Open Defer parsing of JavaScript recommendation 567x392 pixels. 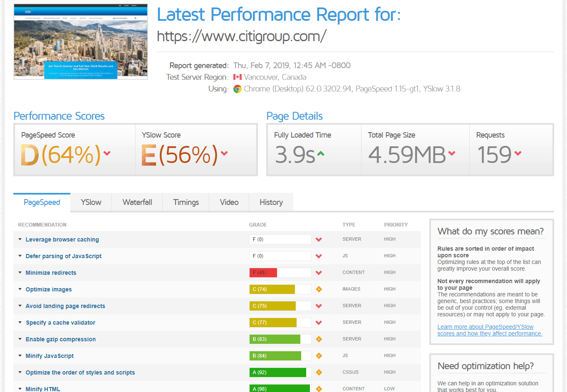point(64,256)
